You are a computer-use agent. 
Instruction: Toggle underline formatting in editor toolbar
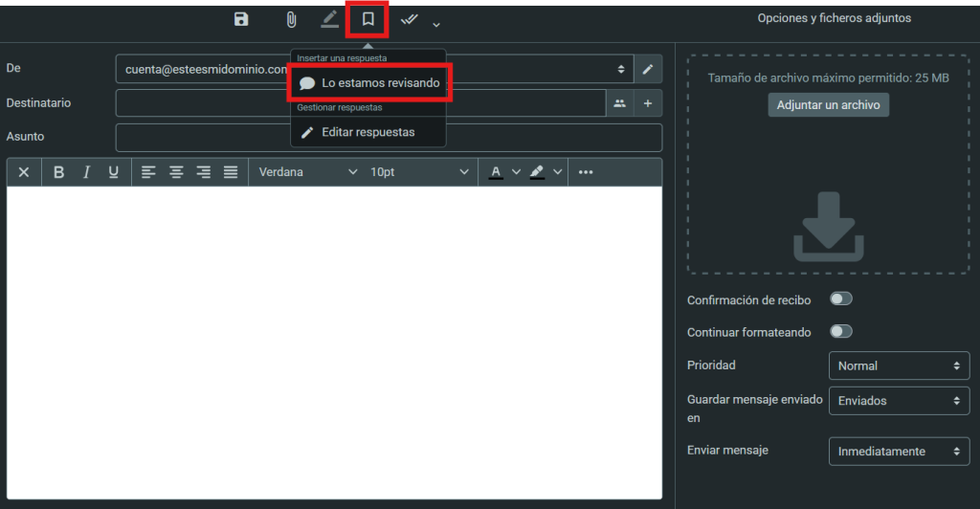click(113, 172)
